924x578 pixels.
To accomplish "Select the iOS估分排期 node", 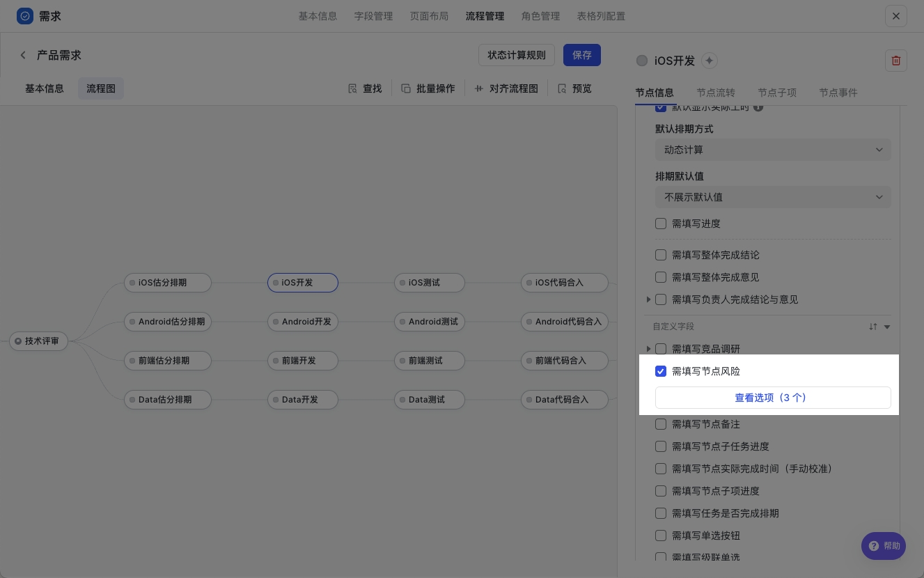I will click(x=167, y=283).
